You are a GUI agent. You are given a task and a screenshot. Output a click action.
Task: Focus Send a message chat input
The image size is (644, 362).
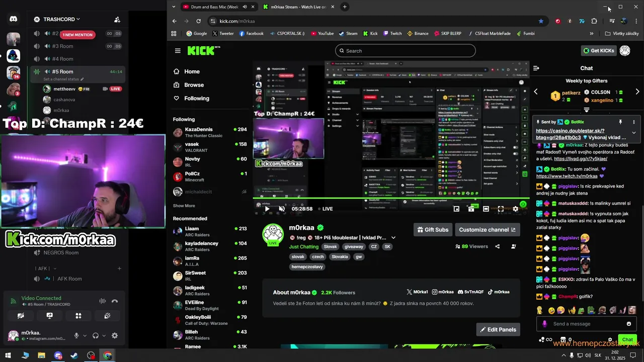[587, 324]
